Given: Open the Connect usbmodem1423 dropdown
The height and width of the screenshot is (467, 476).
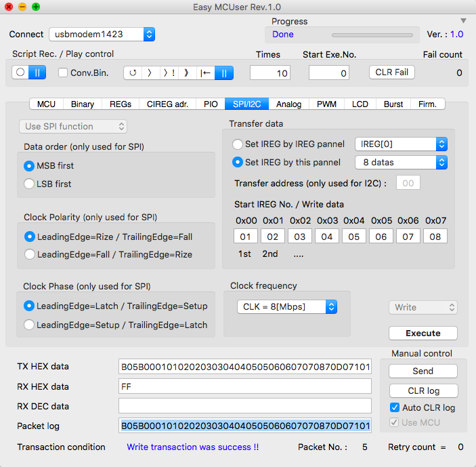Looking at the screenshot, I should pos(102,35).
